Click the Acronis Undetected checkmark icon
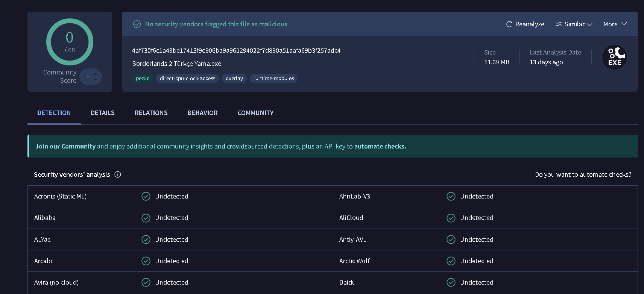644x294 pixels. point(146,196)
